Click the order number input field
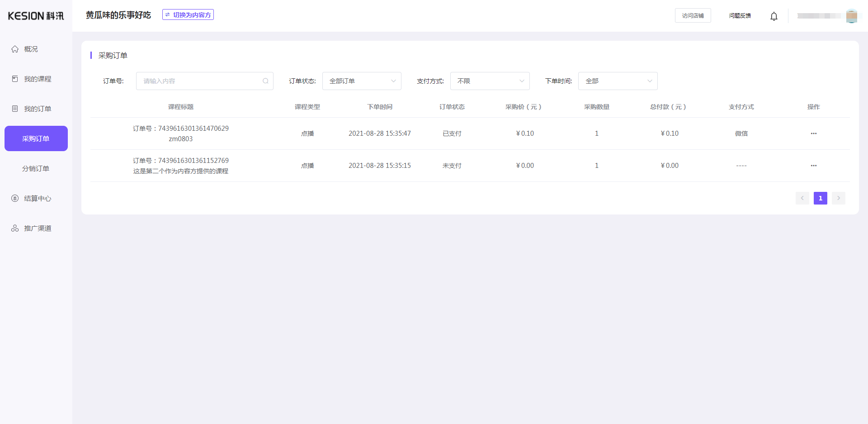868x424 pixels. (x=199, y=81)
